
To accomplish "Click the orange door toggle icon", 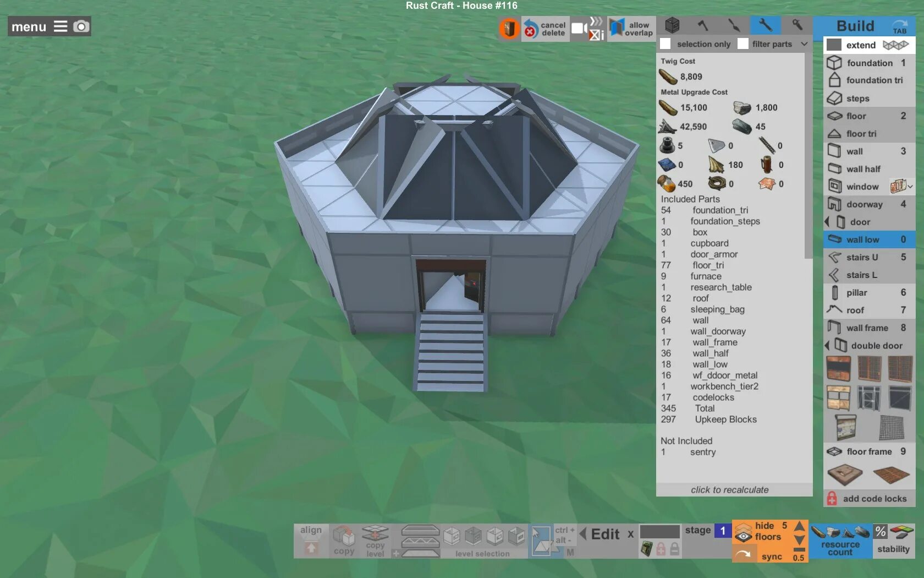I will [509, 29].
